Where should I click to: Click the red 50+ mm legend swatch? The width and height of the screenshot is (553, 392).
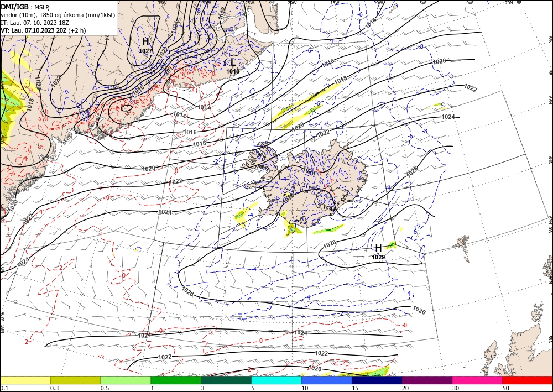[528, 380]
